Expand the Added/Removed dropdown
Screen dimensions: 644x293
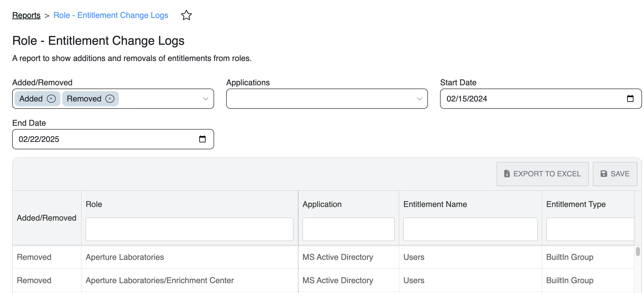pos(205,99)
